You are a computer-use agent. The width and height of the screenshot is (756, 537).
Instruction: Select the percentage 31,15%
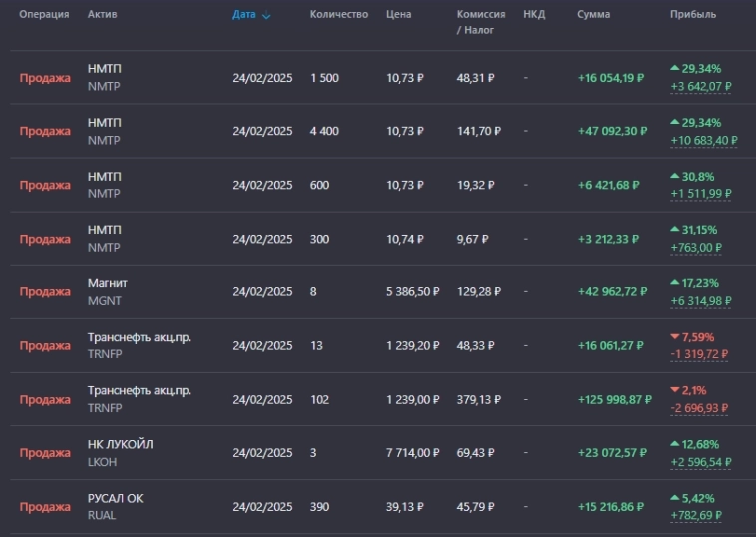pyautogui.click(x=699, y=231)
